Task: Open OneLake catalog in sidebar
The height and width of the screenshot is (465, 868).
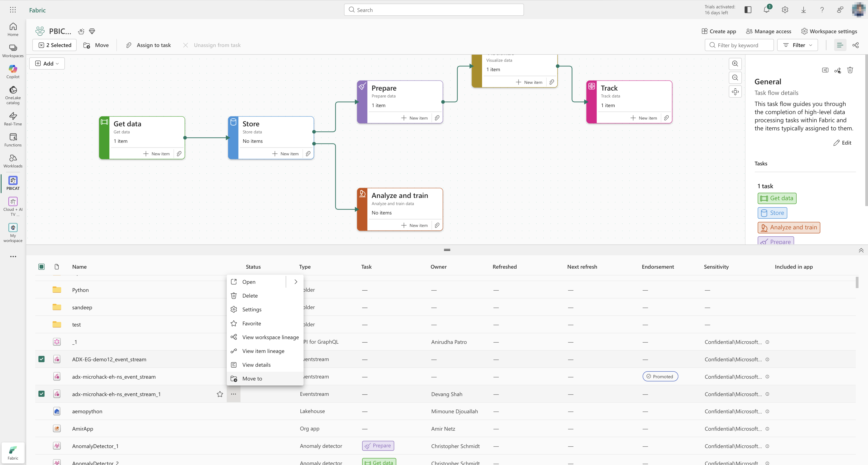Action: click(13, 95)
